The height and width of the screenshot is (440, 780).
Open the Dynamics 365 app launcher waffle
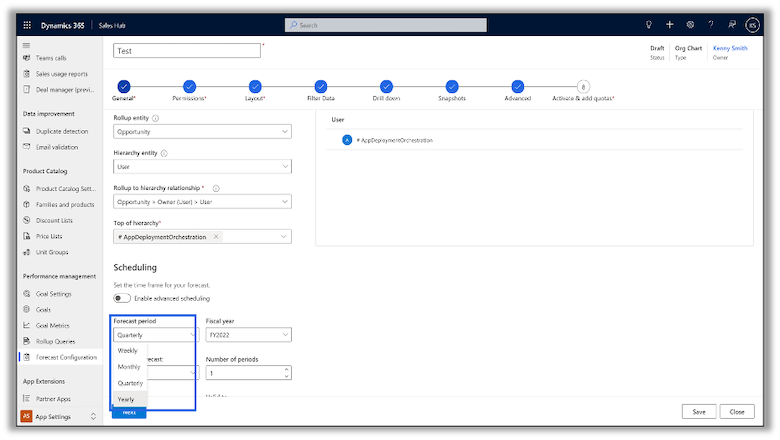[27, 25]
